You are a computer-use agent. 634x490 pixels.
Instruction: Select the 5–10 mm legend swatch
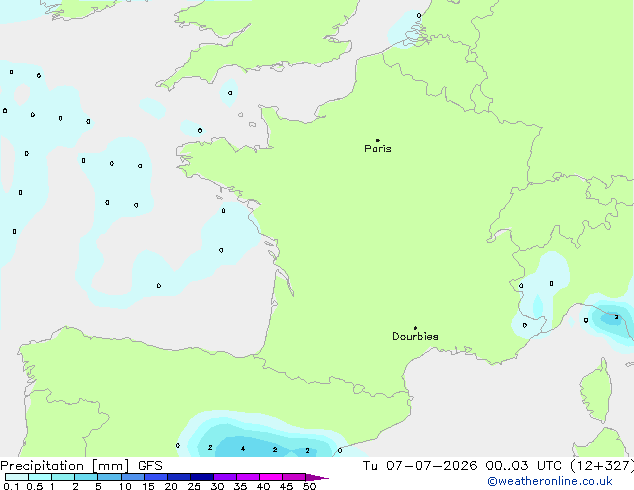pyautogui.click(x=109, y=477)
